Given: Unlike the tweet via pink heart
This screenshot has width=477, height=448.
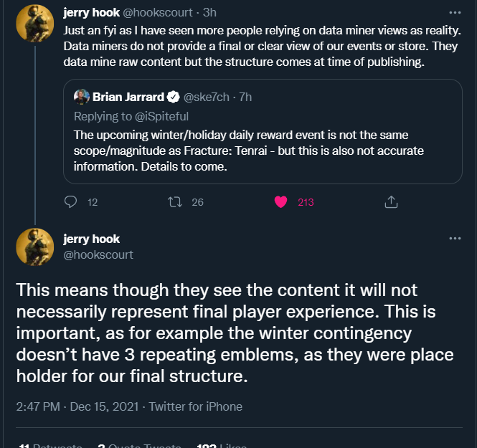Looking at the screenshot, I should [280, 202].
